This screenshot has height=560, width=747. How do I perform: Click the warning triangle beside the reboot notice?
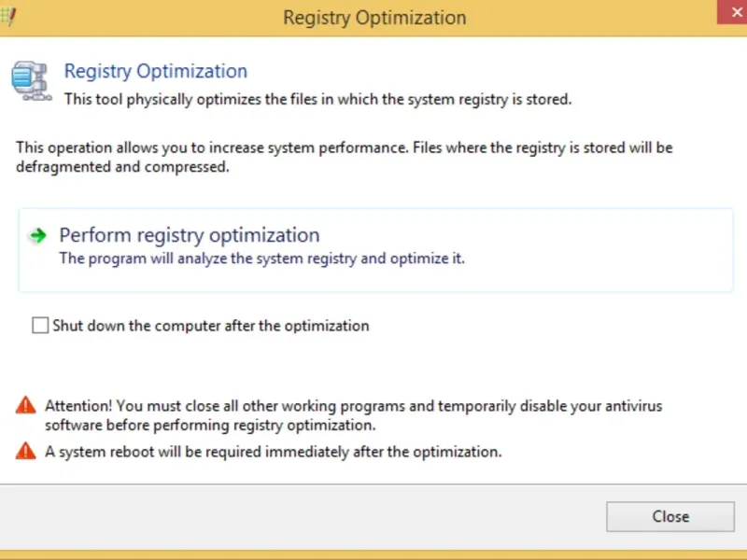coord(25,452)
